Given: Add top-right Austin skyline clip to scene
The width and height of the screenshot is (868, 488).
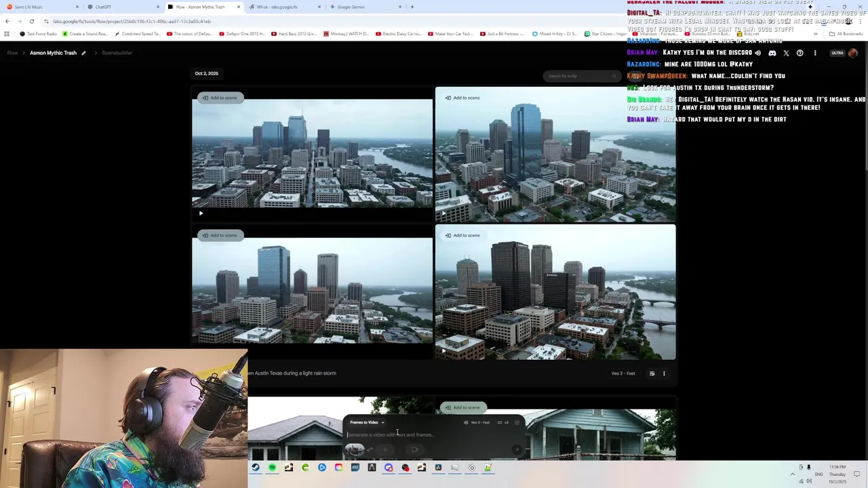Looking at the screenshot, I should pyautogui.click(x=462, y=98).
